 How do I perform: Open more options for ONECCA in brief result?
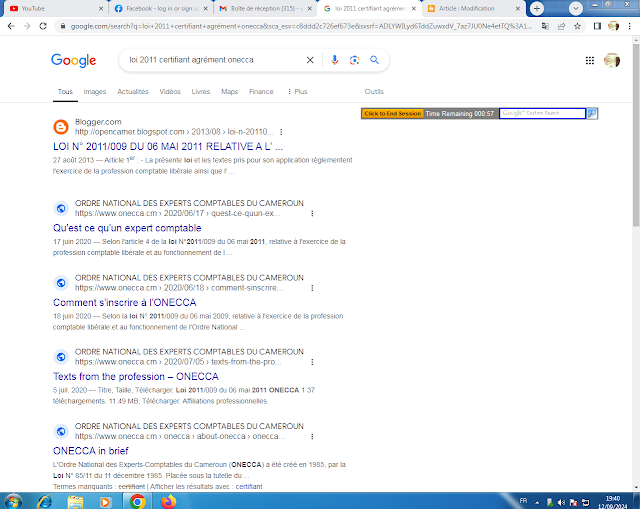click(x=312, y=436)
